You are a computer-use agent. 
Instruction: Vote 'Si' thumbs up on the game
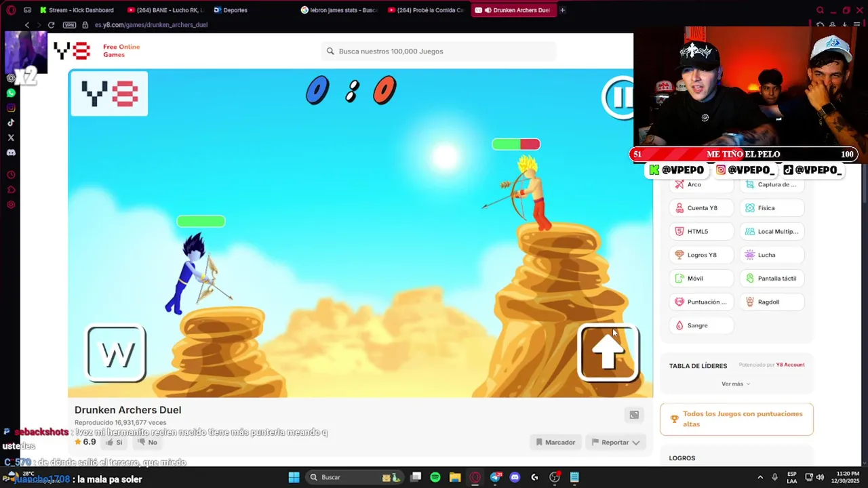click(x=114, y=442)
